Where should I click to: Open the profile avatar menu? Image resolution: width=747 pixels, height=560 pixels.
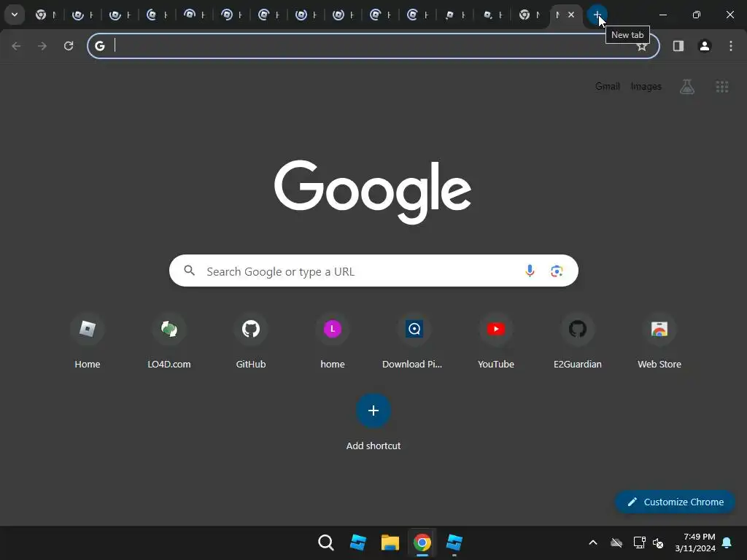(705, 46)
